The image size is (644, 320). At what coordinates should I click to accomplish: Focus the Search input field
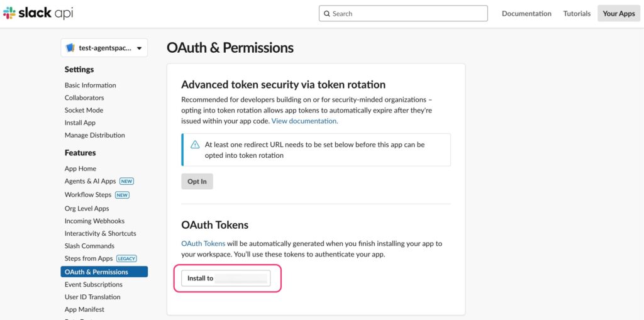tap(403, 14)
